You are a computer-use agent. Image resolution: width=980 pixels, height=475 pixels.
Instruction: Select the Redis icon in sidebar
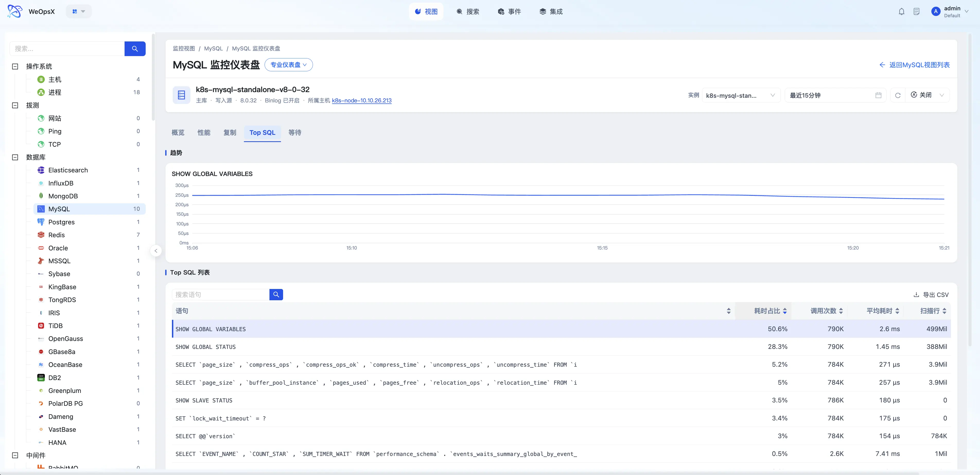coord(41,235)
